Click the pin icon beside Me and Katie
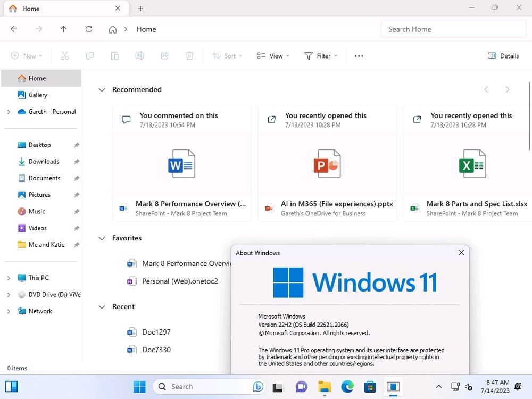 tap(77, 245)
